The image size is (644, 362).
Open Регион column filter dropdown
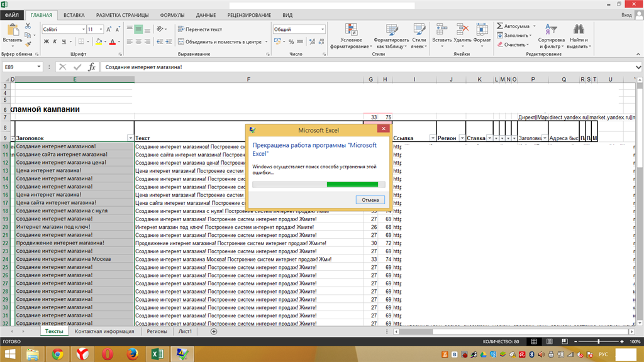click(x=462, y=138)
